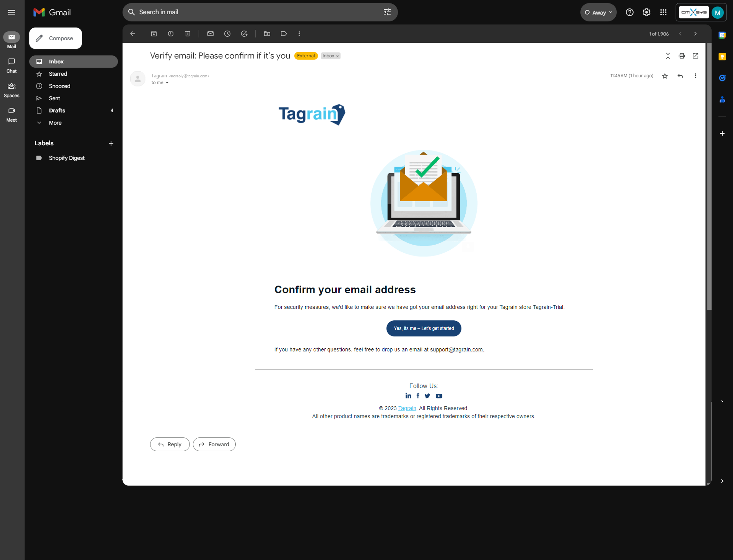Delete email via trash icon
The width and height of the screenshot is (733, 560).
tap(187, 34)
